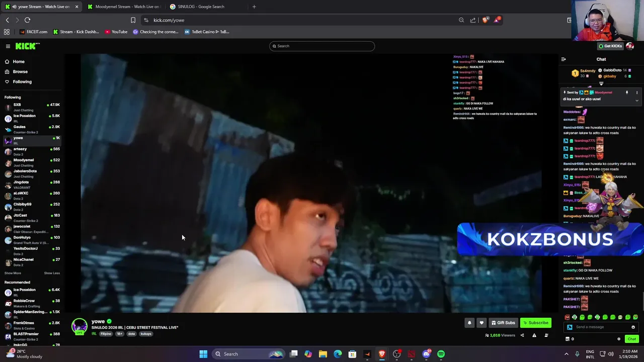The image size is (644, 362).
Task: Select arteezy channel in the sidebar
Action: click(x=32, y=151)
